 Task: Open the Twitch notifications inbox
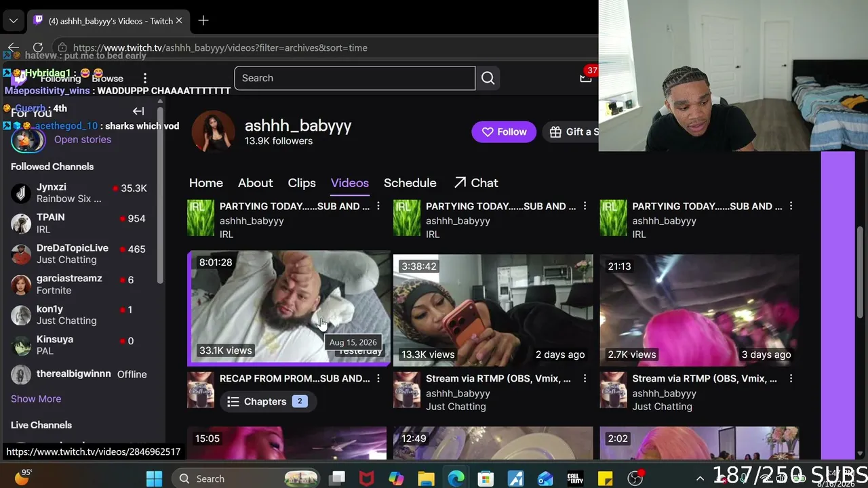[586, 78]
